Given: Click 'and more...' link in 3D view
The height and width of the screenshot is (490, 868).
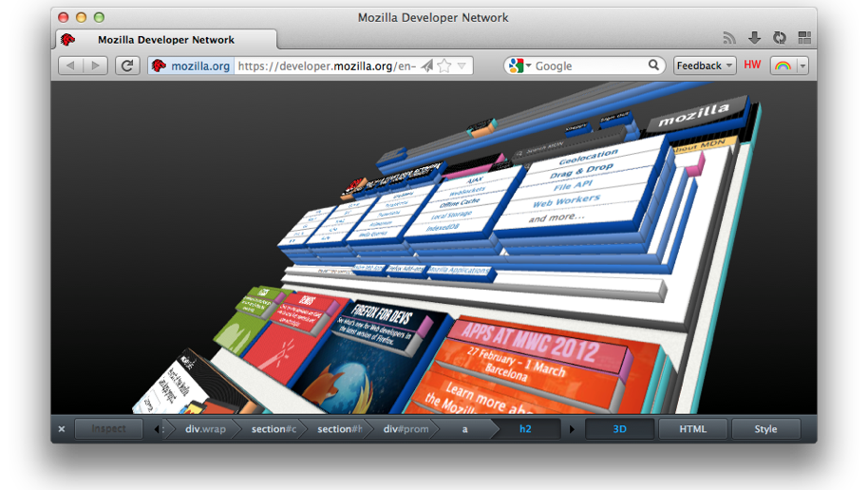Looking at the screenshot, I should click(x=556, y=217).
